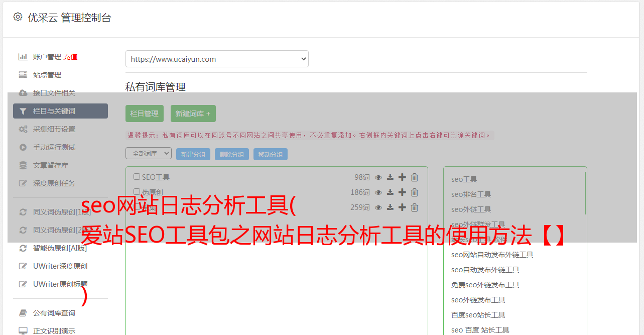
Task: Select keyword seo排名工具 in the list
Action: coord(471,194)
